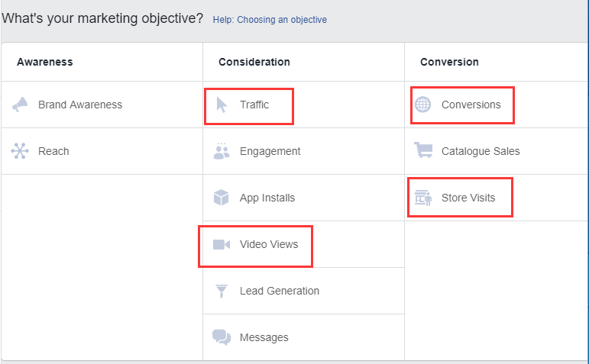This screenshot has width=589, height=364.
Task: Select the Messages chat bubbles icon
Action: 222,337
